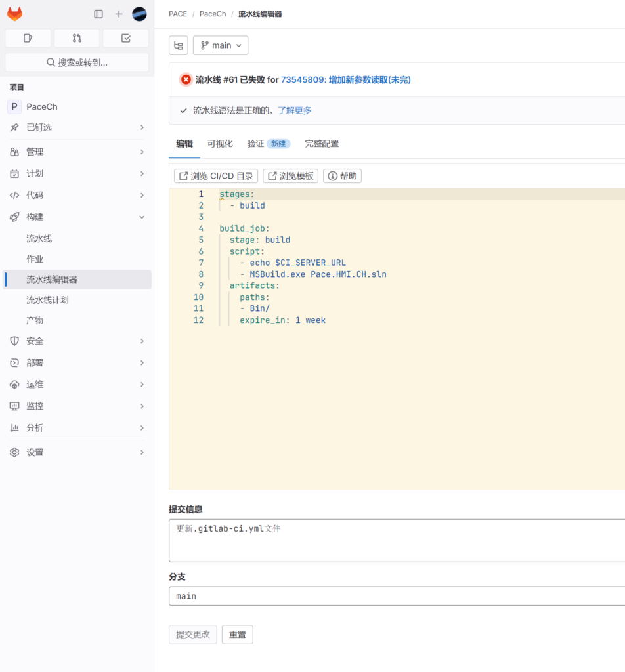This screenshot has width=625, height=672.
Task: Open the main branch selector dropdown
Action: point(221,45)
